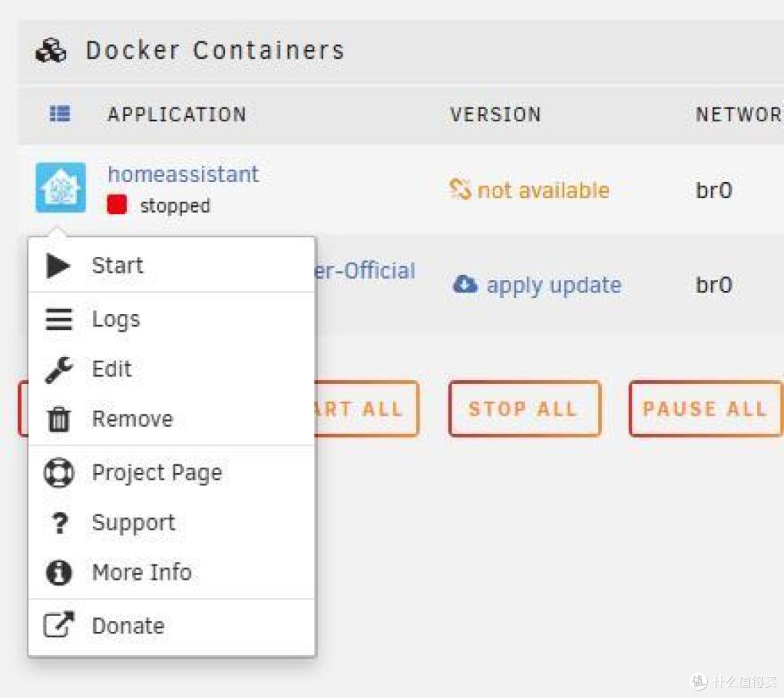Click the Project Page lifebuoy icon

click(59, 473)
